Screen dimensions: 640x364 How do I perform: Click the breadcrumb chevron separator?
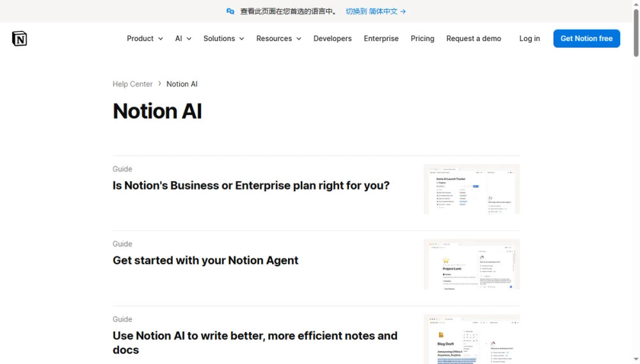coord(159,84)
